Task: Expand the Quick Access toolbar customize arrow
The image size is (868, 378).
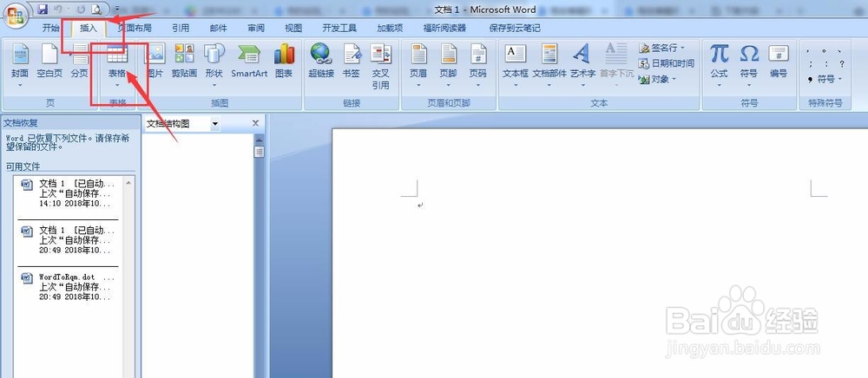Action: [117, 9]
